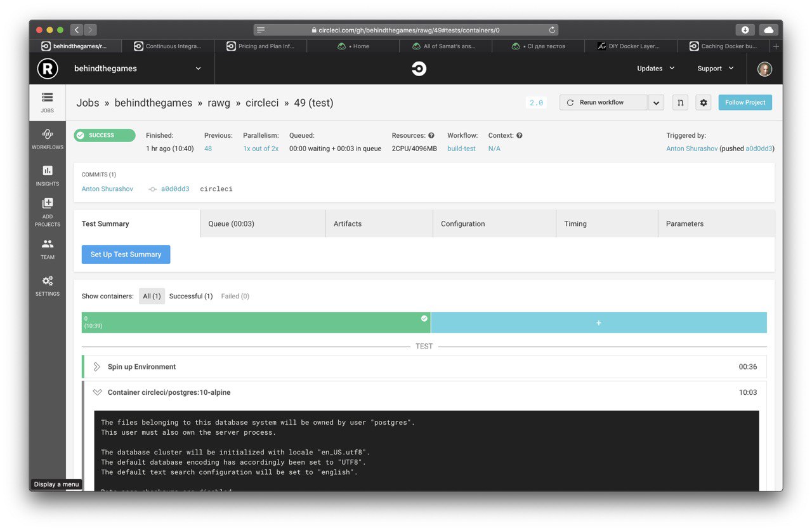Viewport: 812px width, 530px height.
Task: Open the Updates dropdown
Action: (656, 69)
